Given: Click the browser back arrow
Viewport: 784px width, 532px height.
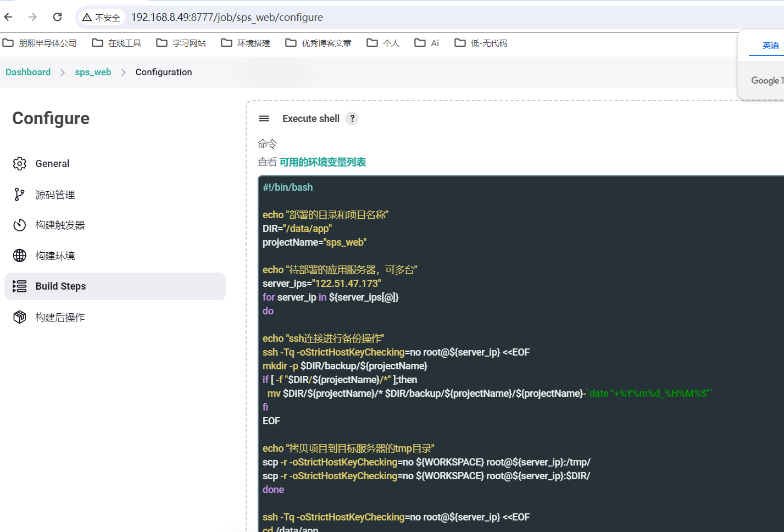Looking at the screenshot, I should click(8, 17).
